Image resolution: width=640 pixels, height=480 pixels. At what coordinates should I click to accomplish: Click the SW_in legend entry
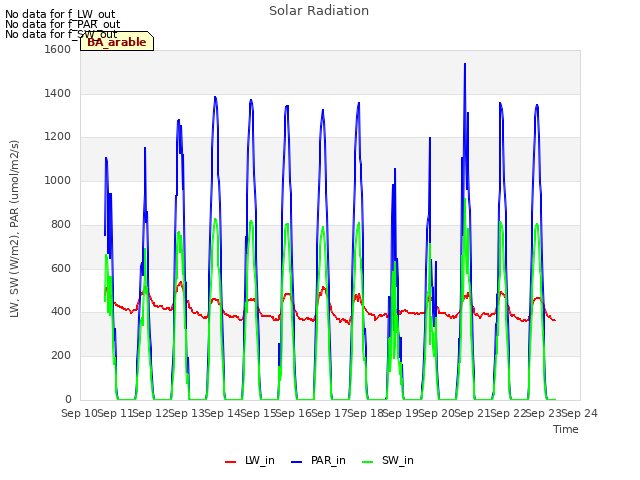tap(388, 461)
